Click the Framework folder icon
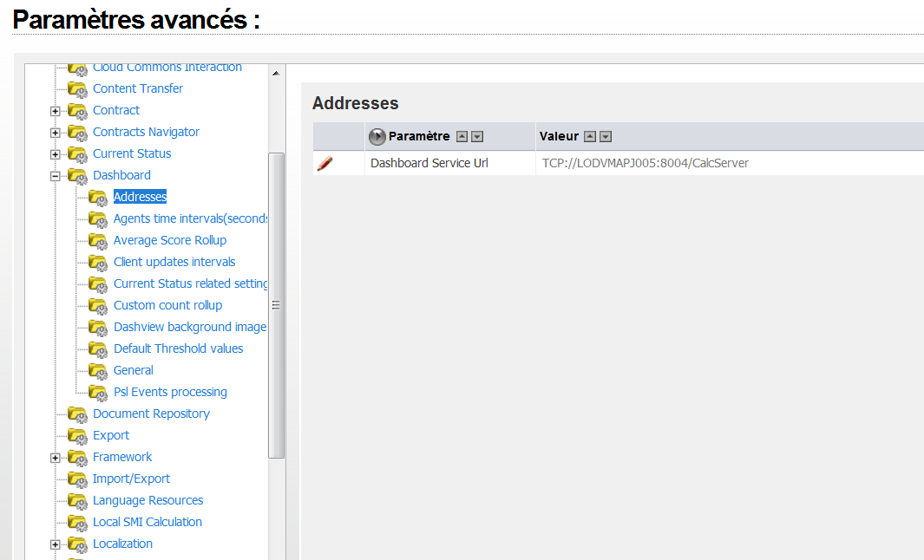 coord(78,458)
